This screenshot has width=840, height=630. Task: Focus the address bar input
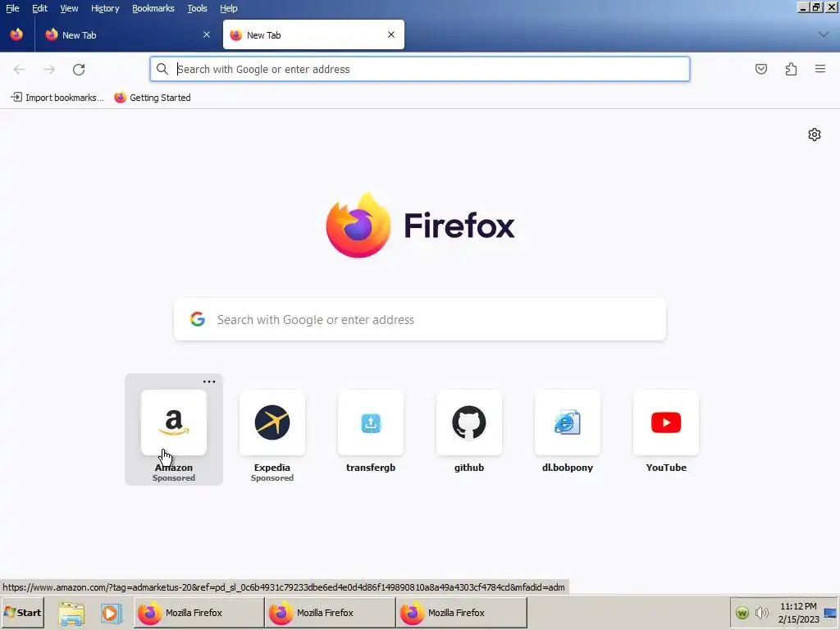[x=419, y=69]
